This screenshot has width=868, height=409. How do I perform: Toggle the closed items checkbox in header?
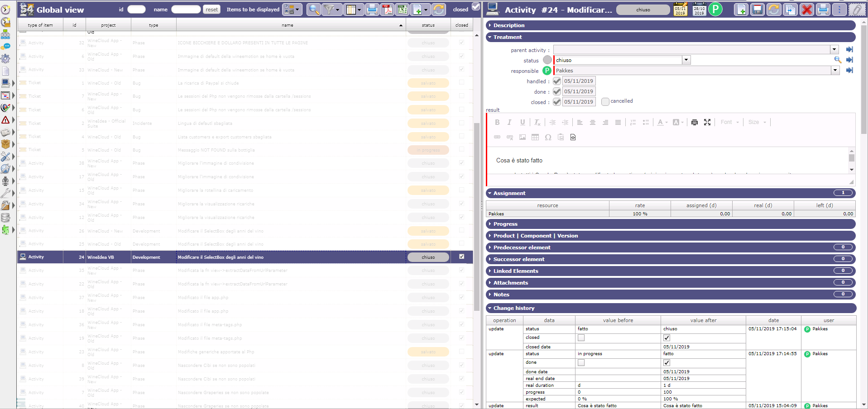click(475, 6)
